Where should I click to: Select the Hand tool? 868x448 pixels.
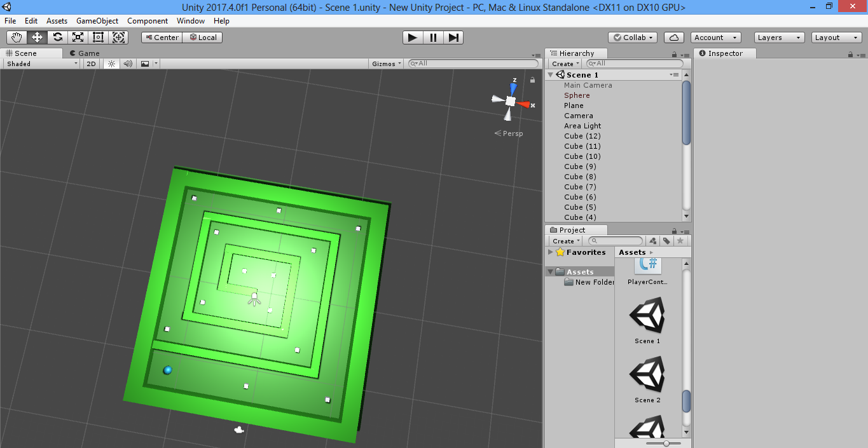17,37
